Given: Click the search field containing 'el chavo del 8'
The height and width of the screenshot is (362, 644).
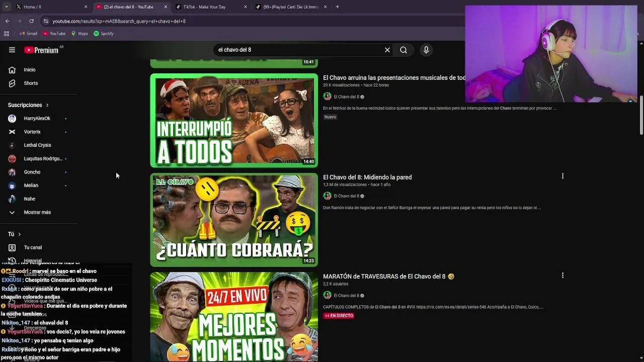Looking at the screenshot, I should (299, 50).
